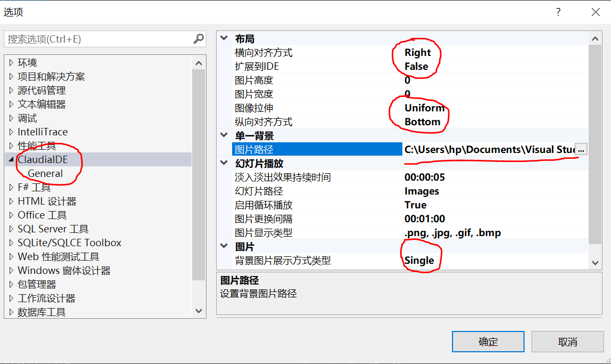The height and width of the screenshot is (364, 611).
Task: Collapse the 幻灯片播放 property section
Action: (x=224, y=163)
